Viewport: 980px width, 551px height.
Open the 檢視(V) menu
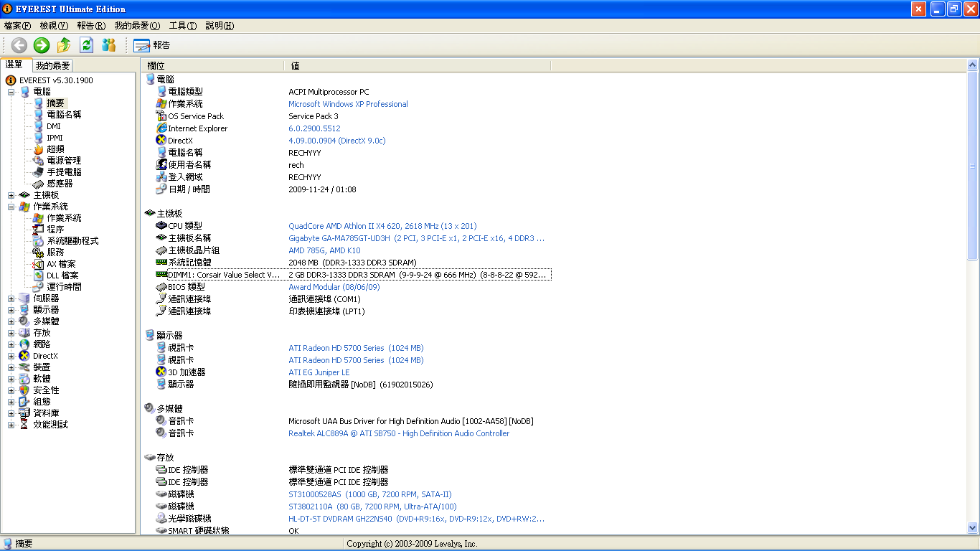[55, 26]
